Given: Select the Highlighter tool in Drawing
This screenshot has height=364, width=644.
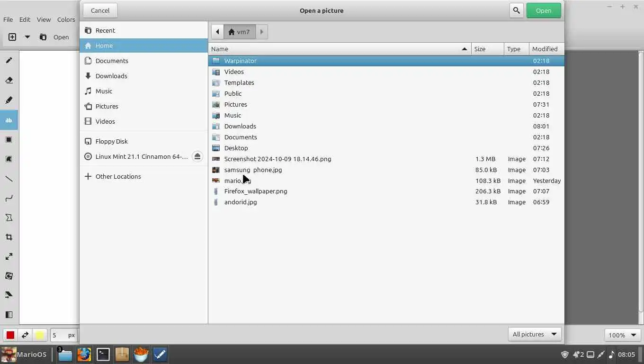Looking at the screenshot, I should click(x=9, y=100).
